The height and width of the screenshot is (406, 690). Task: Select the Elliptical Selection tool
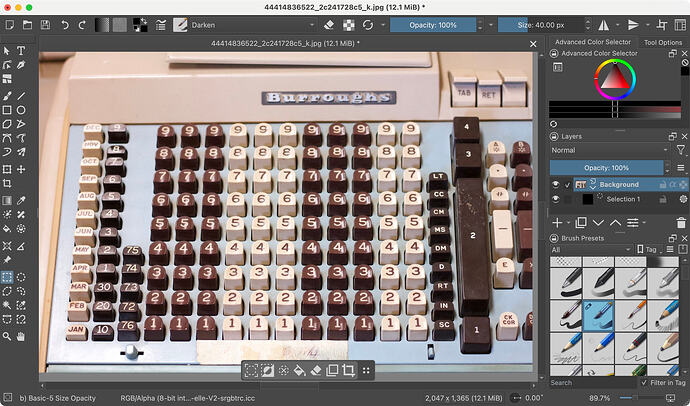[x=21, y=277]
